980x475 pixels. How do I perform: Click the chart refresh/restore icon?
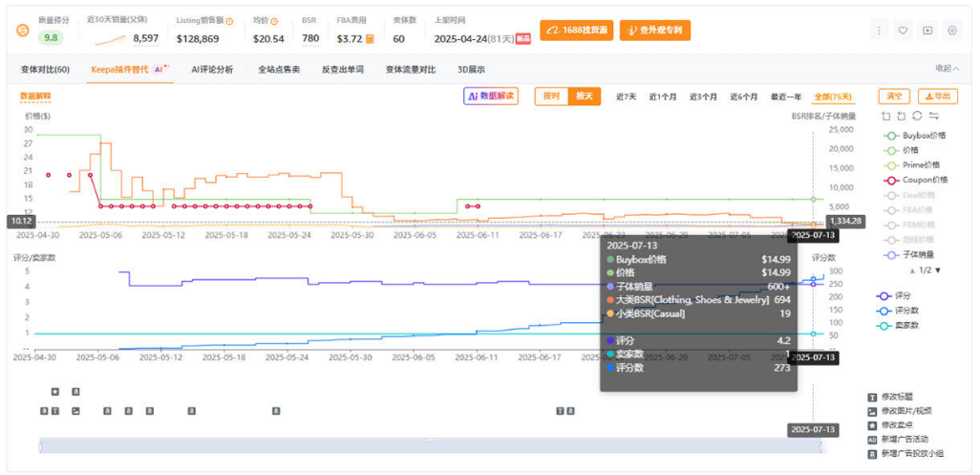[917, 116]
